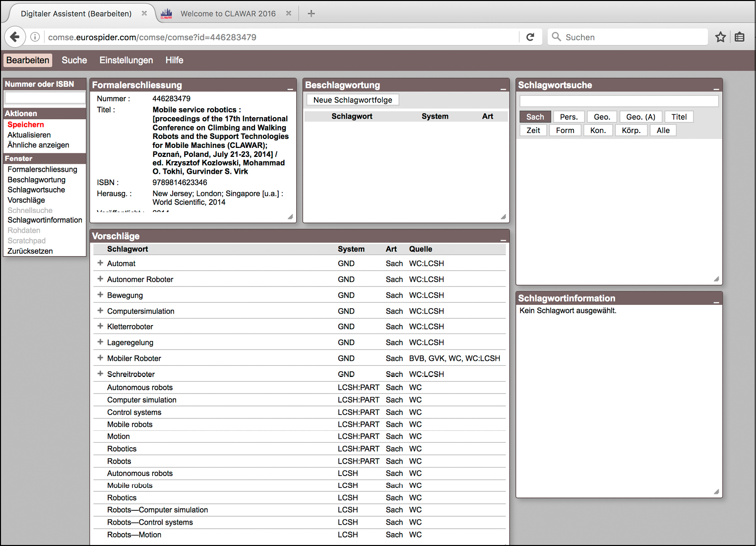This screenshot has width=756, height=546.
Task: Select the Zeit search filter
Action: pyautogui.click(x=533, y=130)
